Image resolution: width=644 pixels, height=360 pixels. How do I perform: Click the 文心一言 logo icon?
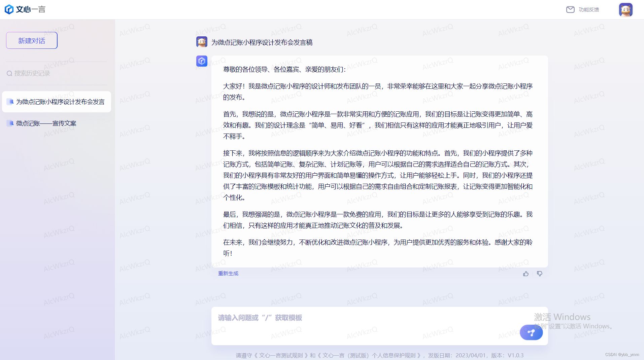click(x=9, y=9)
